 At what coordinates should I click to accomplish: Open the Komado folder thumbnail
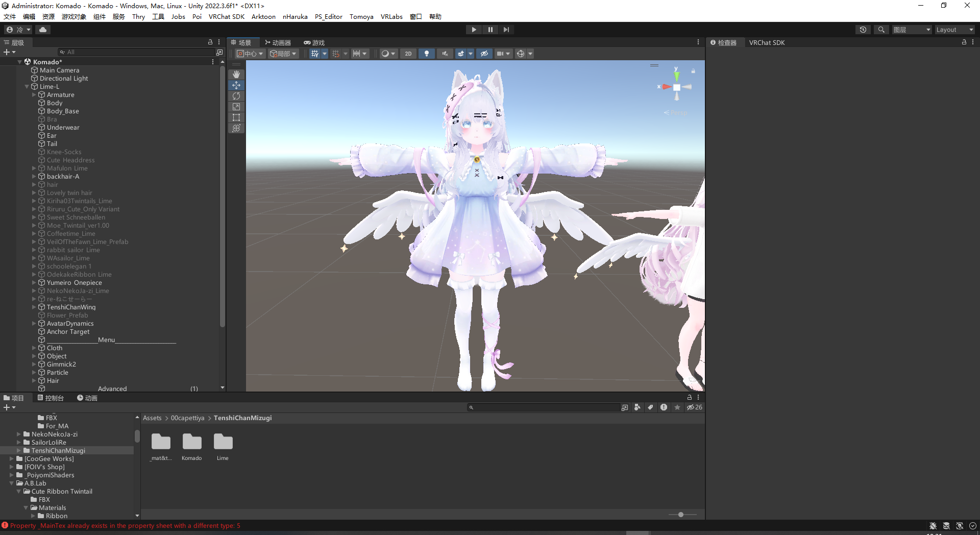192,446
